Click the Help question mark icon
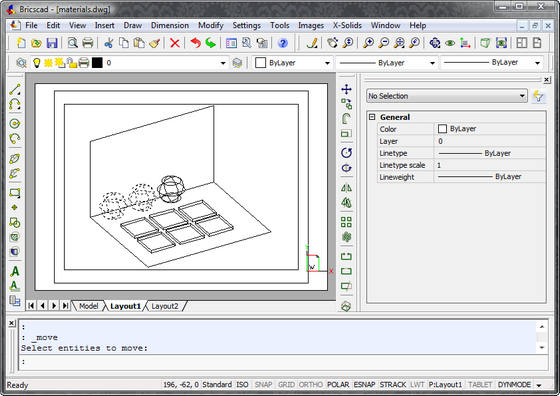This screenshot has width=560, height=396. [282, 43]
